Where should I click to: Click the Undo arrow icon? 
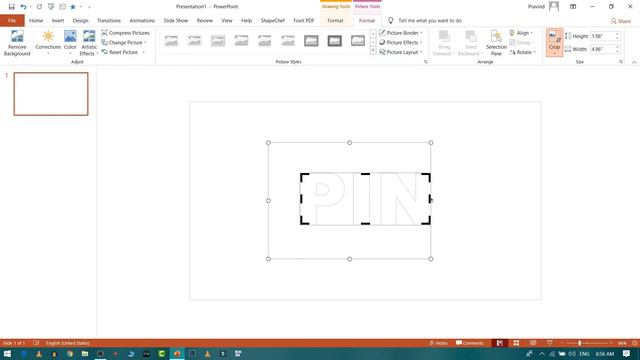23,7
